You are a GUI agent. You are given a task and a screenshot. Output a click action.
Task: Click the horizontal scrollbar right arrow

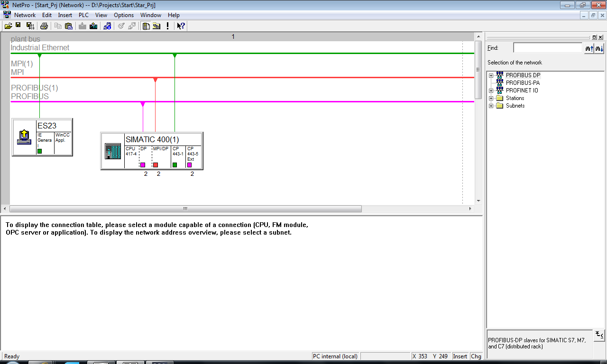click(x=470, y=209)
